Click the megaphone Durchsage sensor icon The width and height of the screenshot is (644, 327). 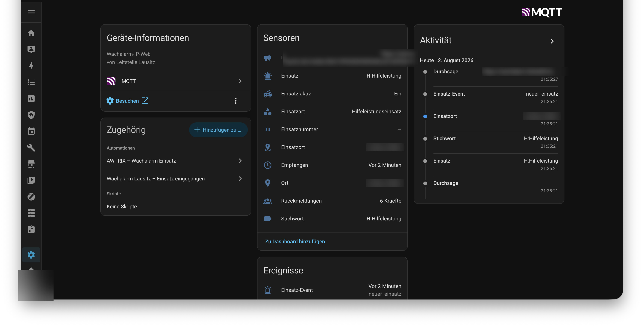(268, 58)
